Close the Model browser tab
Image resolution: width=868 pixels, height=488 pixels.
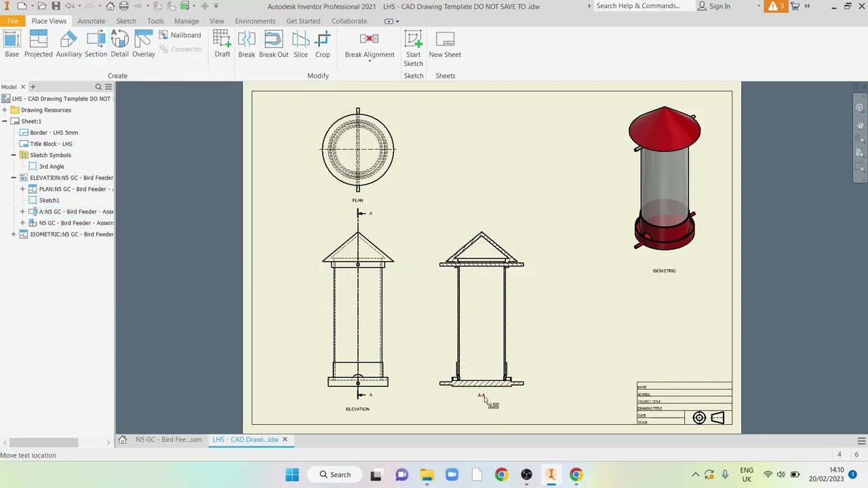(x=22, y=87)
